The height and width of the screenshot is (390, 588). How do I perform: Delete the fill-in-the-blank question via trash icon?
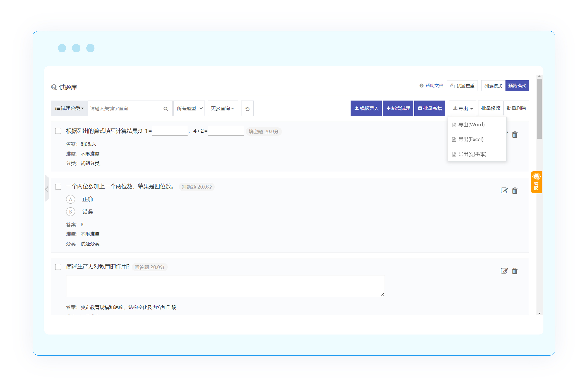point(515,135)
